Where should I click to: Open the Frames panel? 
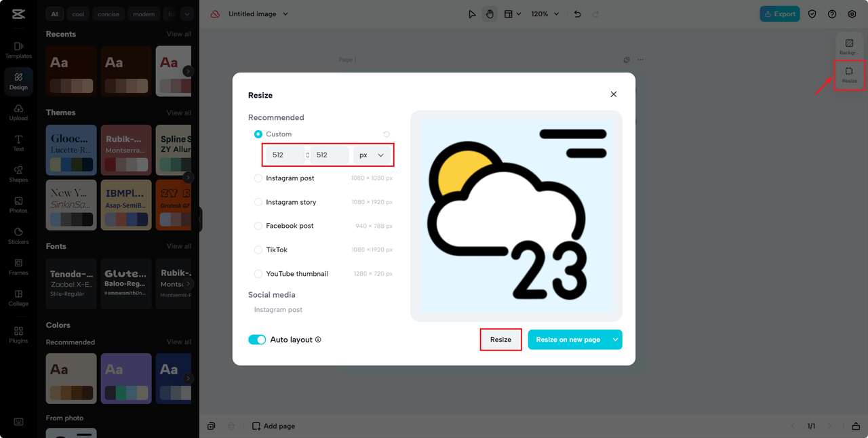pos(18,267)
